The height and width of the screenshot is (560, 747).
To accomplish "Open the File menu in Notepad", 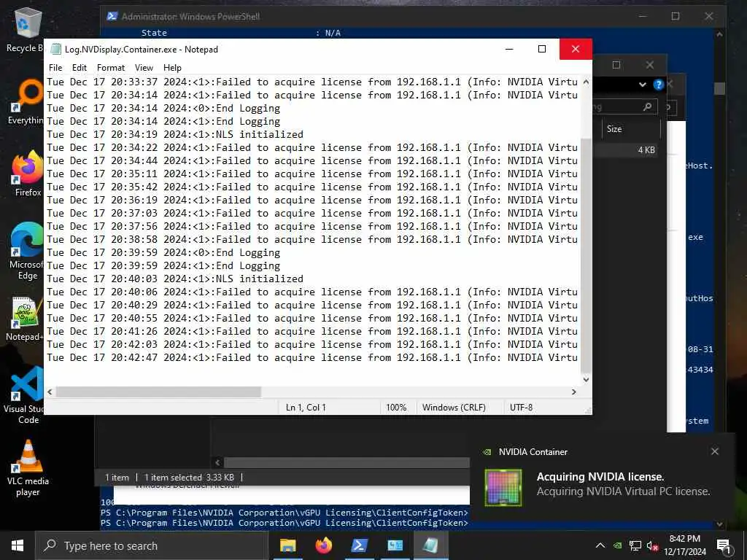I will [55, 68].
